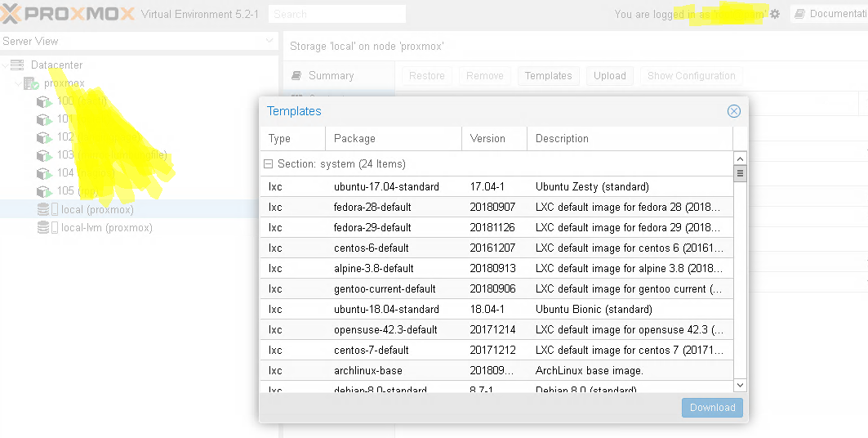Select container 100 cube icon
Image resolution: width=868 pixels, height=438 pixels.
(44, 101)
